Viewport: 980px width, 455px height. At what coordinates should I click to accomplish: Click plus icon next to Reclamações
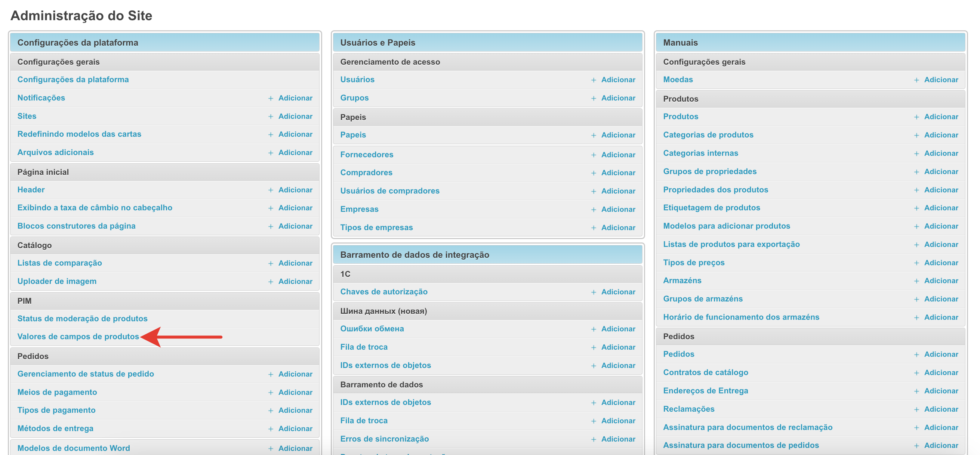(916, 410)
